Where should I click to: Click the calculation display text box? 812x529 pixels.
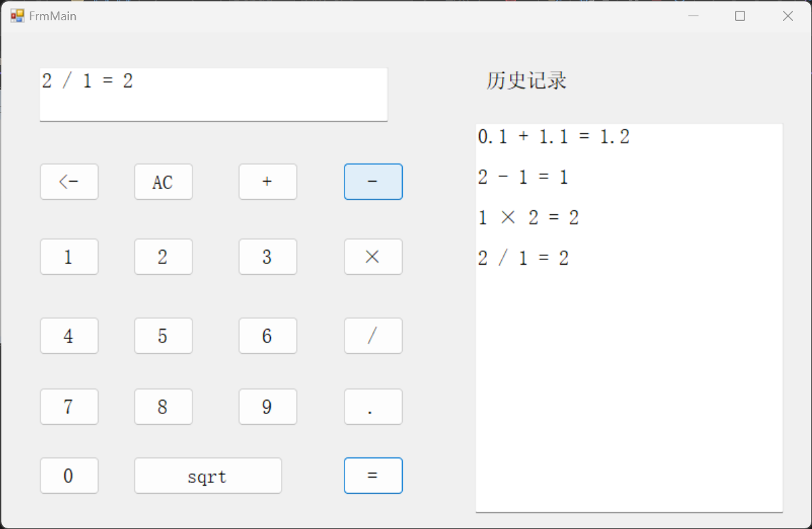[213, 95]
